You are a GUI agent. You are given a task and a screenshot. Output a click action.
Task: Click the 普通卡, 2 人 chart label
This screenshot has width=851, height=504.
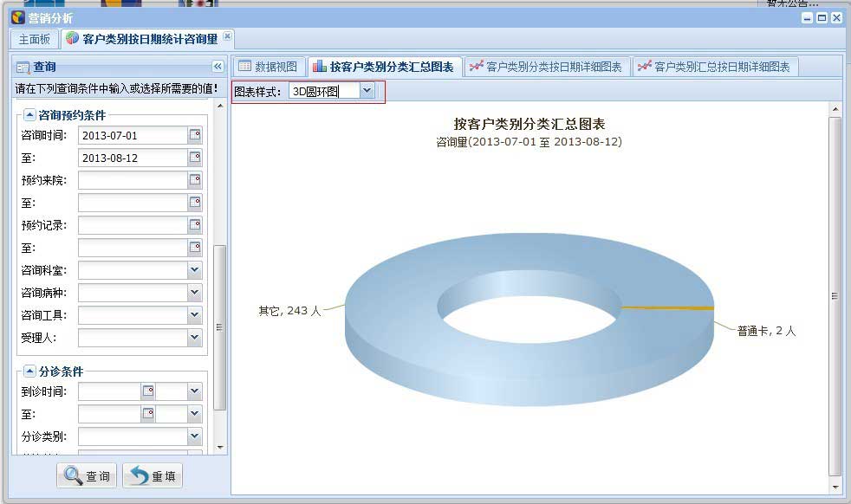coord(766,331)
